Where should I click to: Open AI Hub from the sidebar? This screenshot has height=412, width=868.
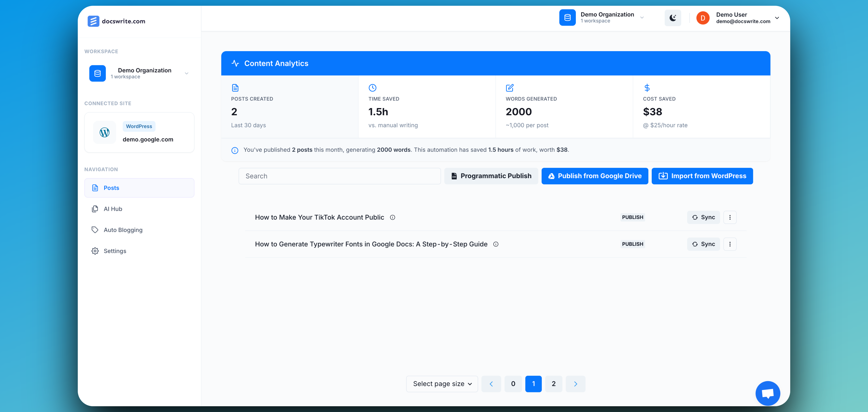pos(113,209)
